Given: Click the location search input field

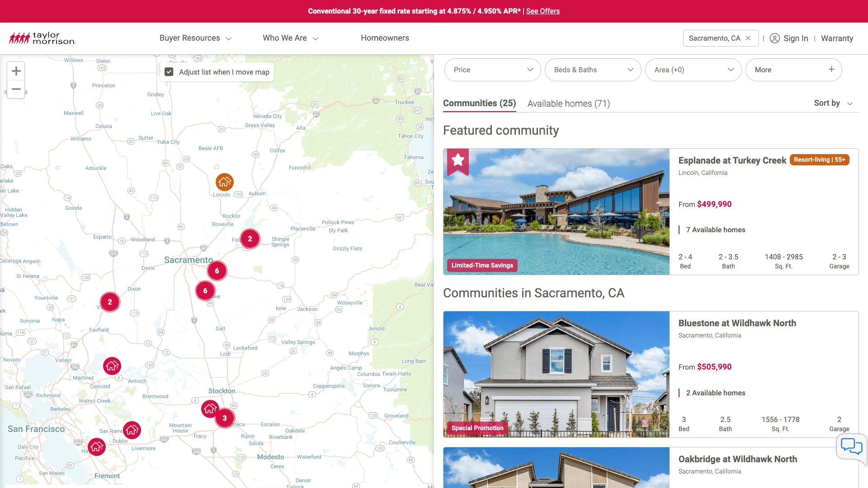Looking at the screenshot, I should [x=714, y=38].
